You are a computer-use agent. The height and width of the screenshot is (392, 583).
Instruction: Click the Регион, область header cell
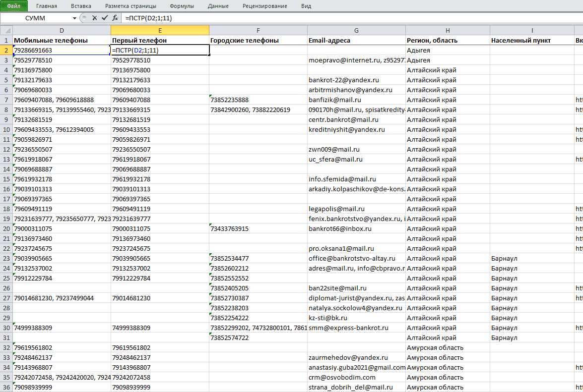448,41
